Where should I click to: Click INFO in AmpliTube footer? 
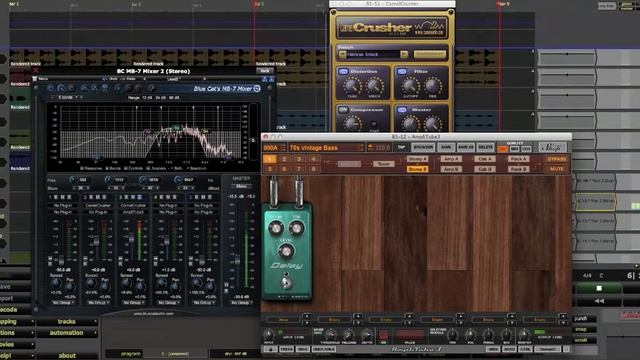pos(302,349)
